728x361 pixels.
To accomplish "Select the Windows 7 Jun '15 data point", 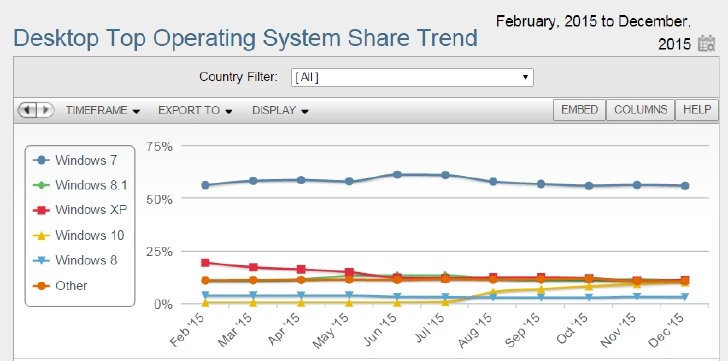I will pyautogui.click(x=397, y=174).
